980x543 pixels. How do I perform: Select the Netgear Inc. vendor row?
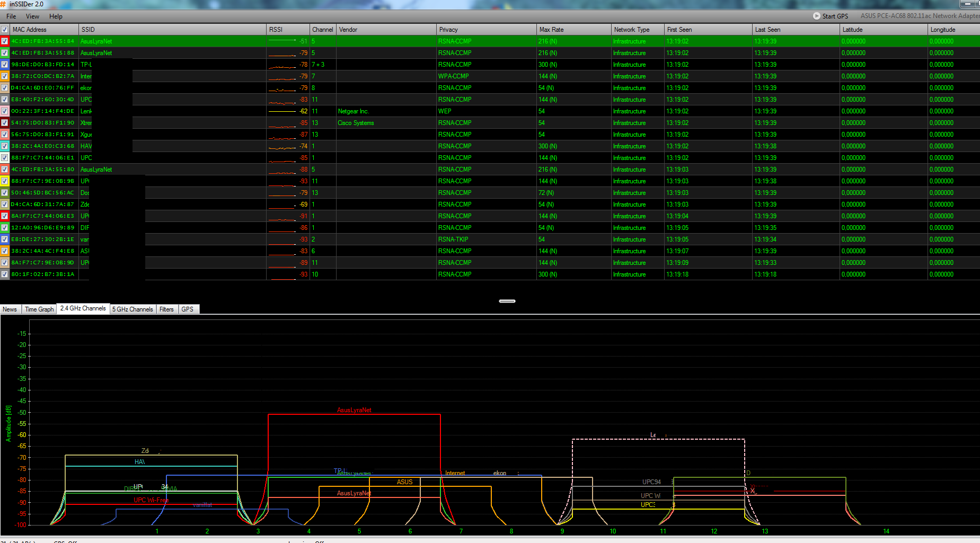pos(354,111)
